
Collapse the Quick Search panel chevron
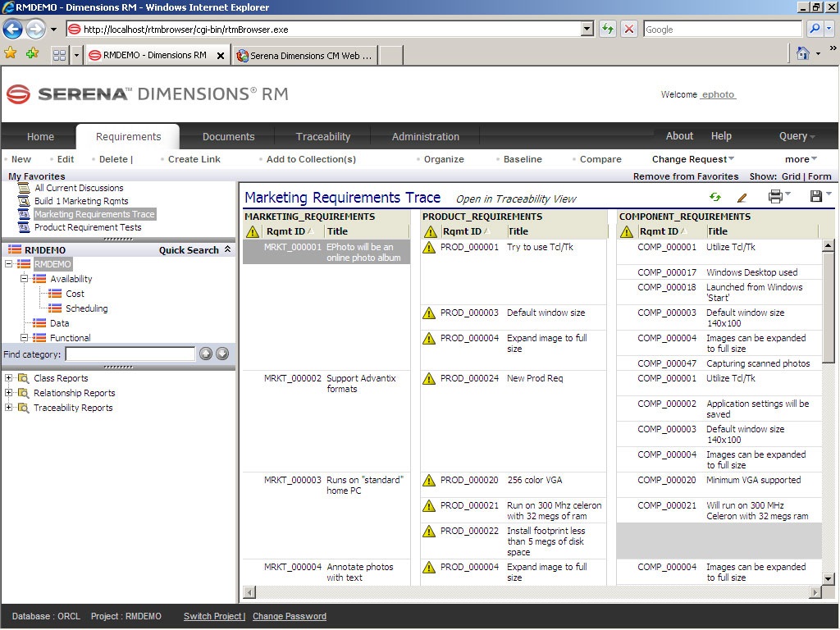coord(228,249)
